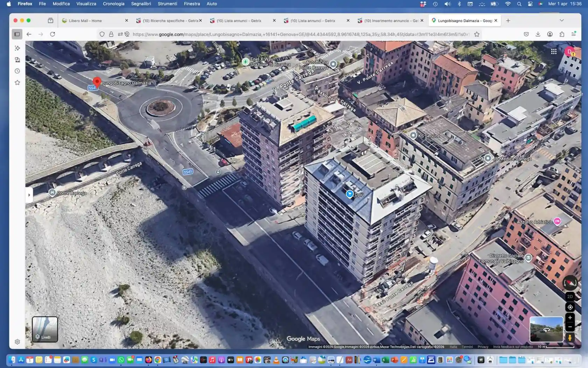Screen dimensions: 588x368
Task: Expand the side panel with the left-edge arrow
Action: [x=29, y=195]
